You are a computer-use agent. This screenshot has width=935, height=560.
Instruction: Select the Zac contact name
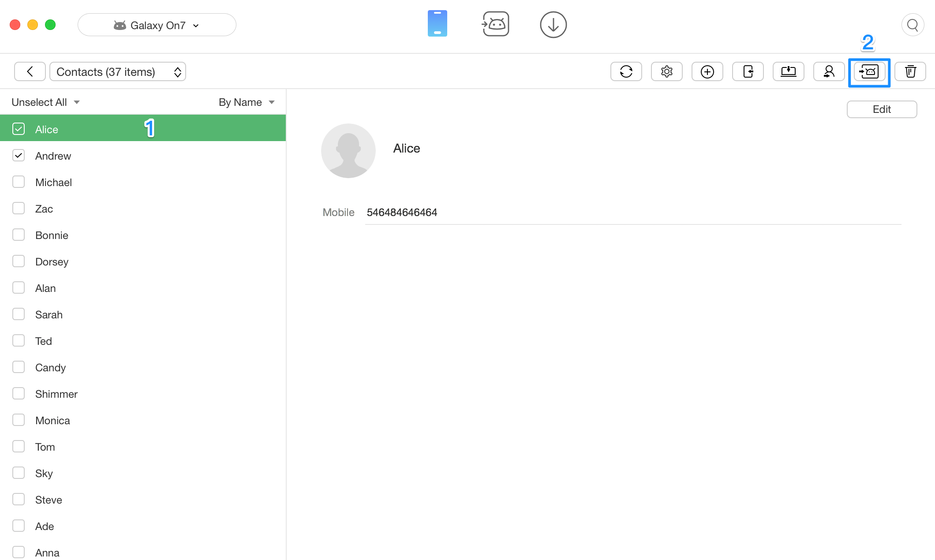point(44,209)
